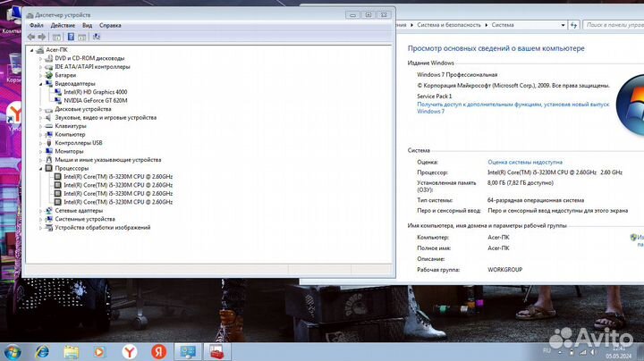Click the refresh button in System window
The image size is (644, 361).
click(x=573, y=25)
